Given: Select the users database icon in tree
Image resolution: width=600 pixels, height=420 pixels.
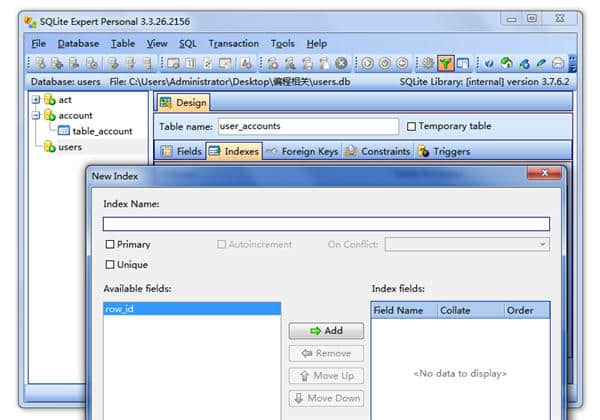Looking at the screenshot, I should 48,147.
